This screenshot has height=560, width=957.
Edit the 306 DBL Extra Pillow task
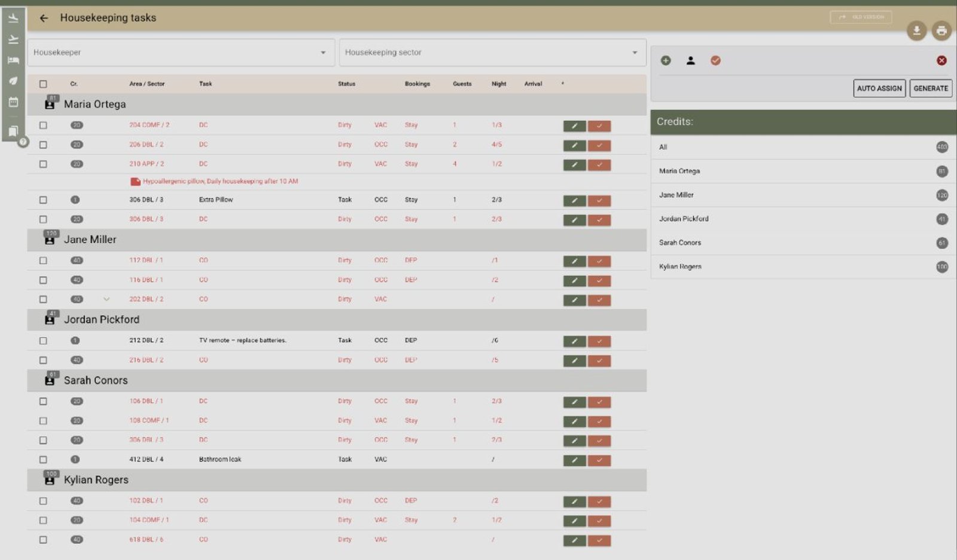(574, 200)
